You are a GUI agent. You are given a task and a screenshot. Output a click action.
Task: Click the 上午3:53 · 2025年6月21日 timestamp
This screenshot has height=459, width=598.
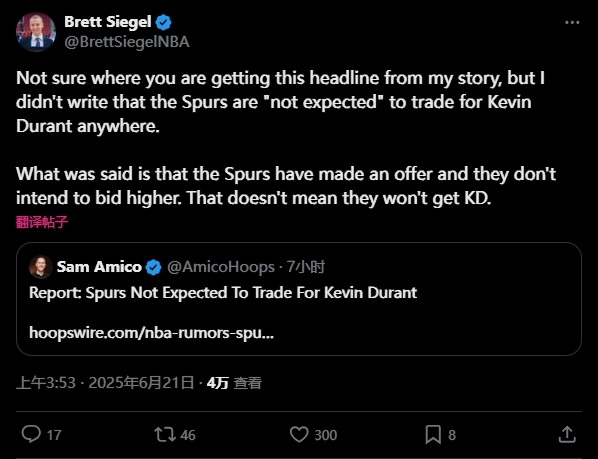105,383
